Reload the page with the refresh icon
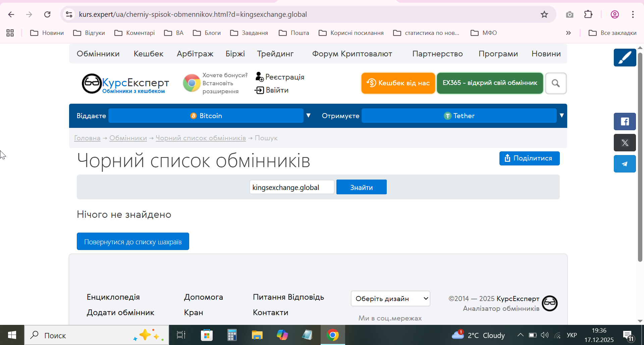 (x=47, y=14)
